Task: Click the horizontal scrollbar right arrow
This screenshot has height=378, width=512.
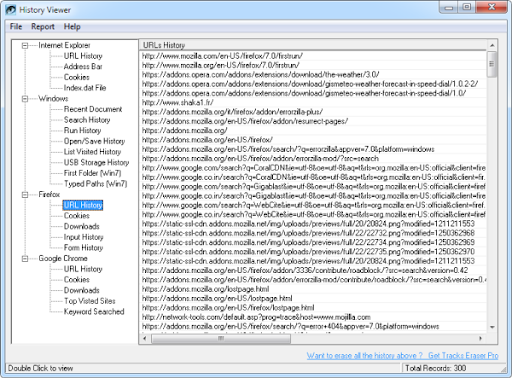Action: (480, 338)
